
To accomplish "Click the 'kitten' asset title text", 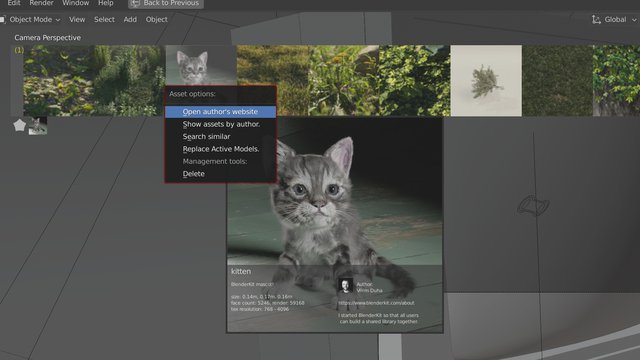I will click(x=241, y=271).
